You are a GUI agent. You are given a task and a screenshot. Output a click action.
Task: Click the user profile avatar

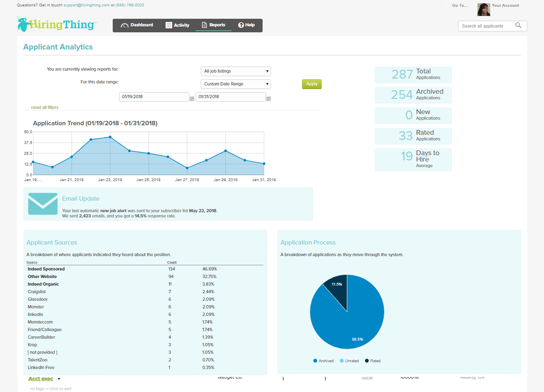483,9
